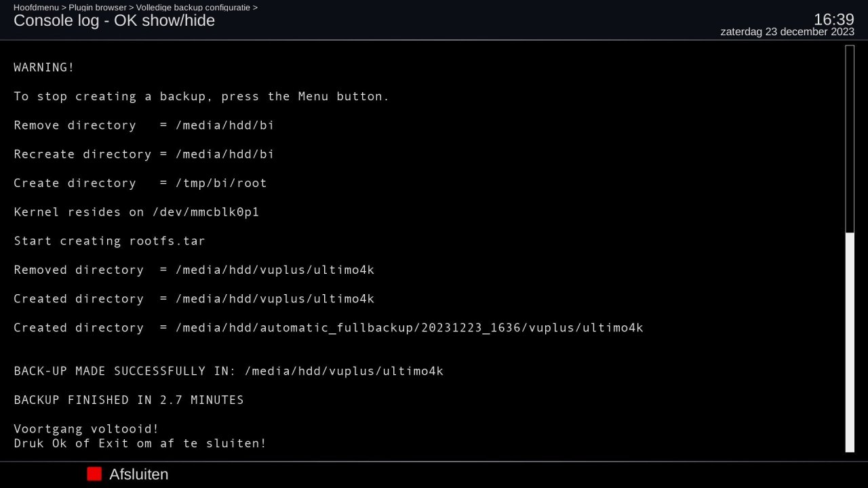Click the automatic_fullbackup directory path line
This screenshot has width=868, height=488.
328,328
